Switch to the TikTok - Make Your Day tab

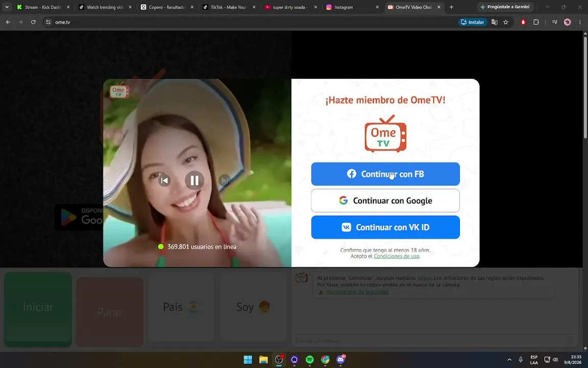(x=229, y=7)
